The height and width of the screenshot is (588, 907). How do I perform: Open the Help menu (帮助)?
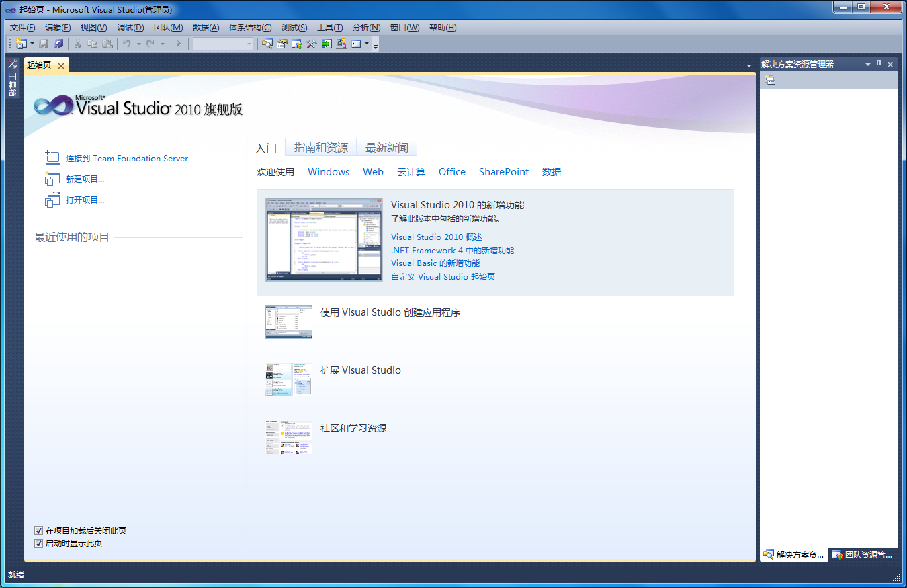[x=443, y=28]
